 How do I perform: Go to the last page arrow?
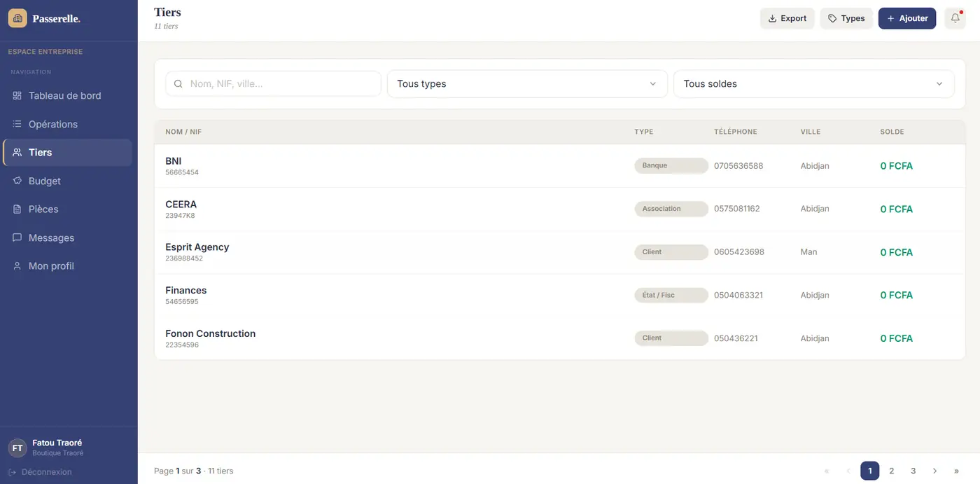pyautogui.click(x=956, y=471)
